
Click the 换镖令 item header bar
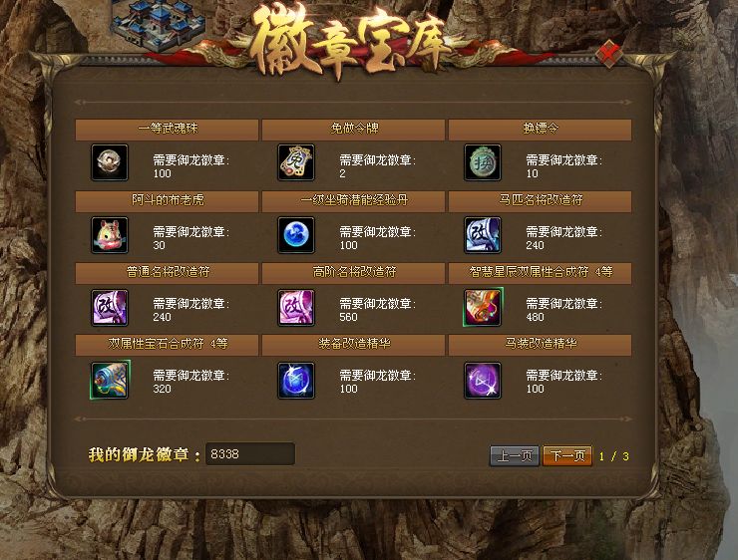pyautogui.click(x=540, y=130)
